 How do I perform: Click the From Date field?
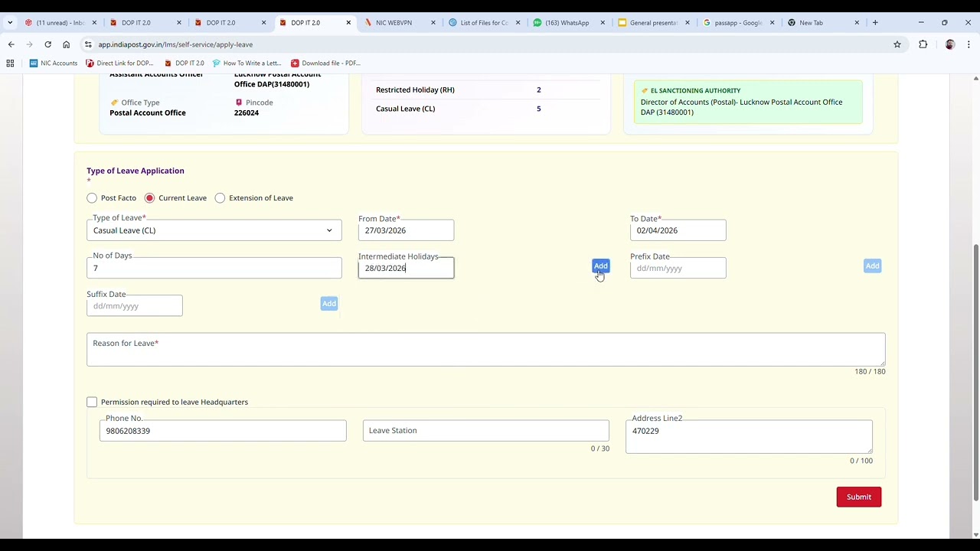pos(406,230)
